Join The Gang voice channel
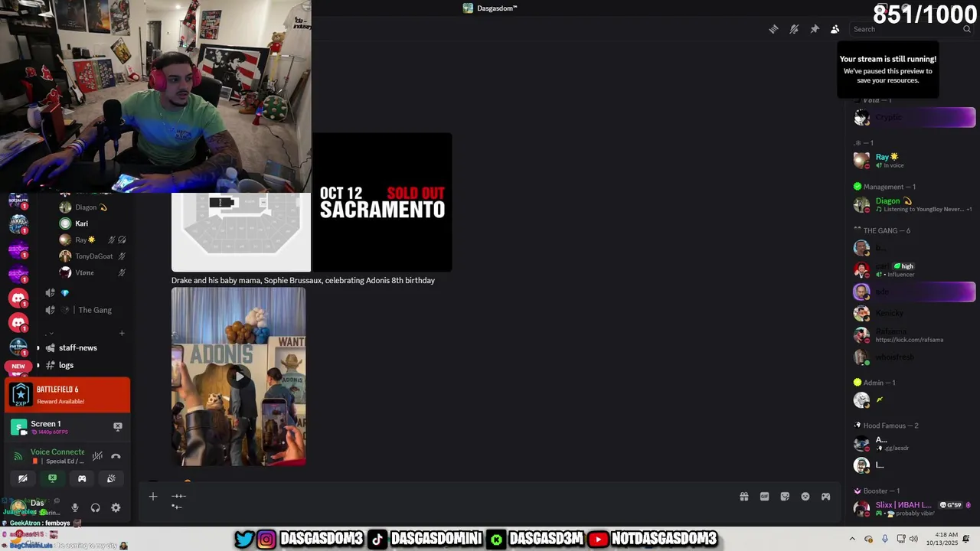Image resolution: width=980 pixels, height=551 pixels. 87,310
